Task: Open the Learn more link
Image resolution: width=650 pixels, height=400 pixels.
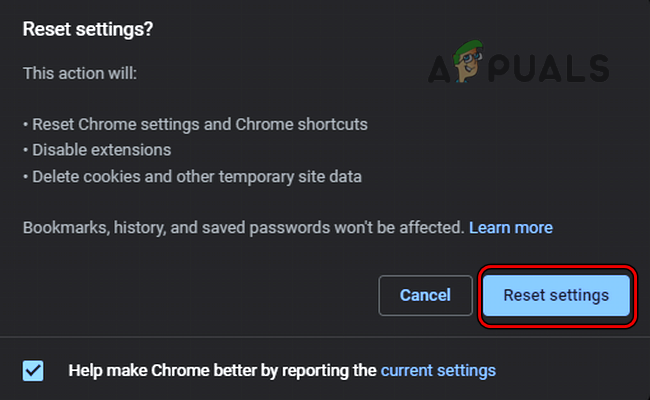Action: tap(510, 228)
